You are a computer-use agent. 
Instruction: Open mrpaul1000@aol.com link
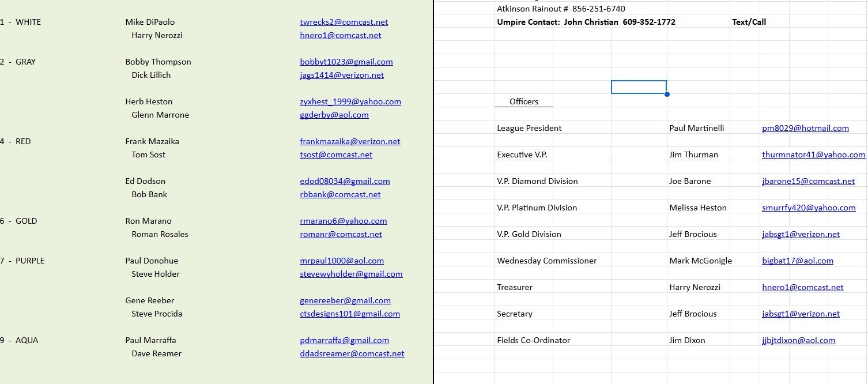tap(342, 261)
